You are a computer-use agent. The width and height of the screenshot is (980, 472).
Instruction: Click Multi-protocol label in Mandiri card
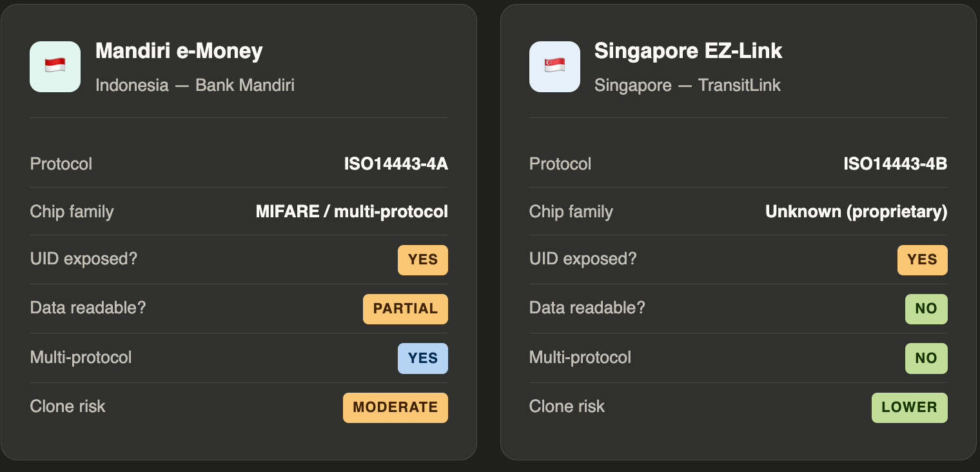[x=81, y=357]
